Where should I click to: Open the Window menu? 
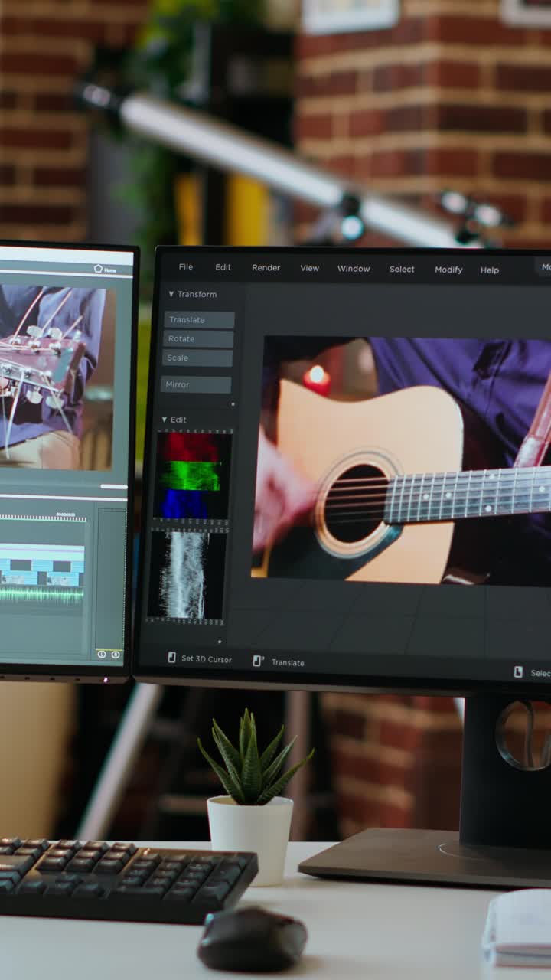354,269
